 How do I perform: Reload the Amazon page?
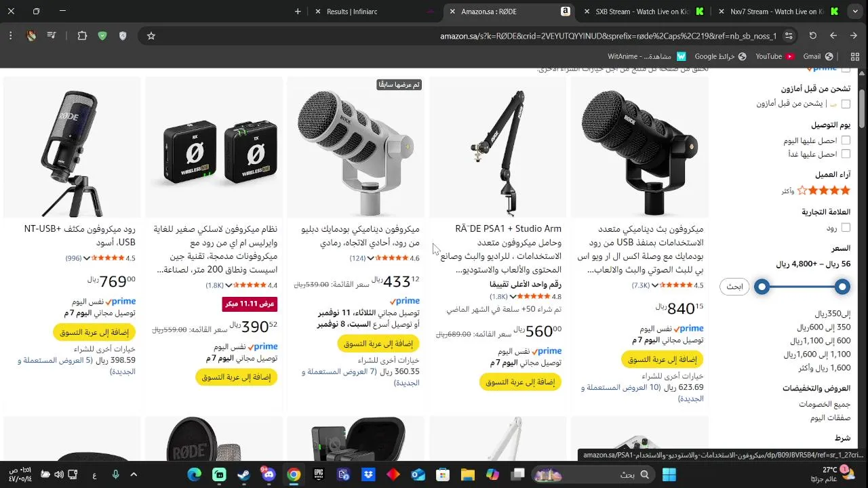click(x=812, y=36)
